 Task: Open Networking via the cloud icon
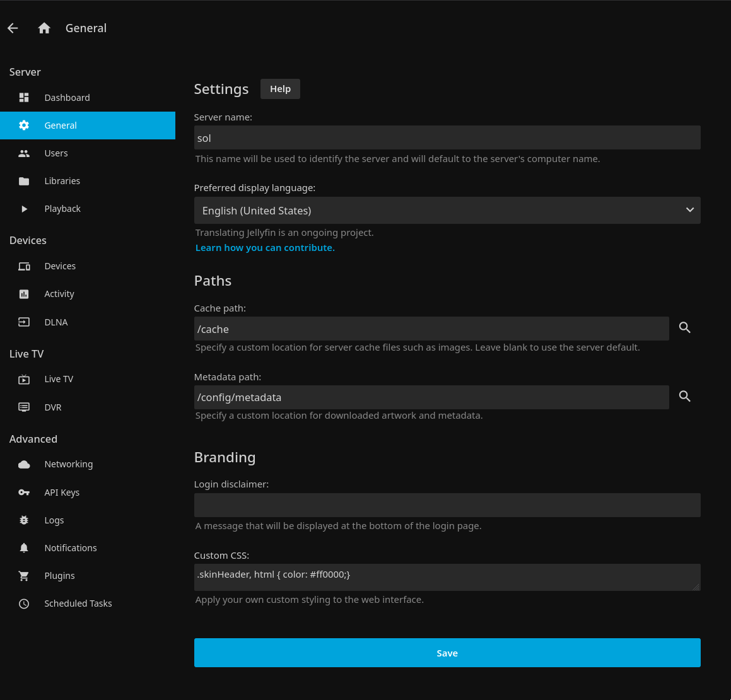[x=23, y=464]
